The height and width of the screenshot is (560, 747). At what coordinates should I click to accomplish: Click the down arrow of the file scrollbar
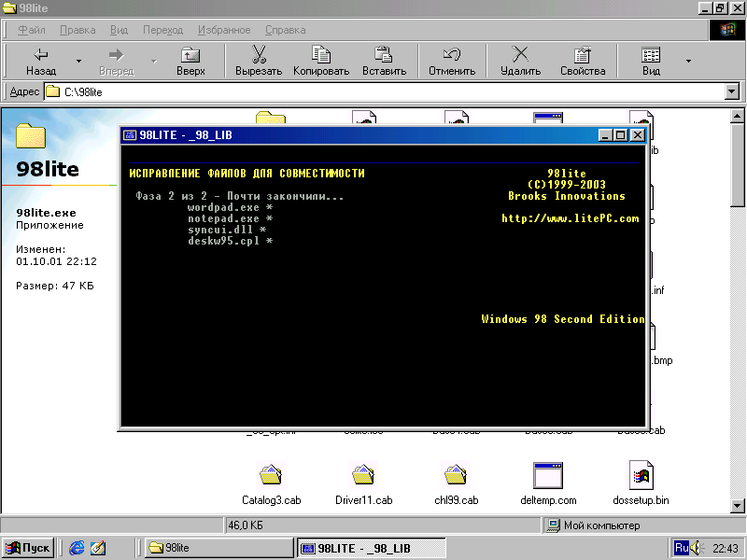(737, 506)
